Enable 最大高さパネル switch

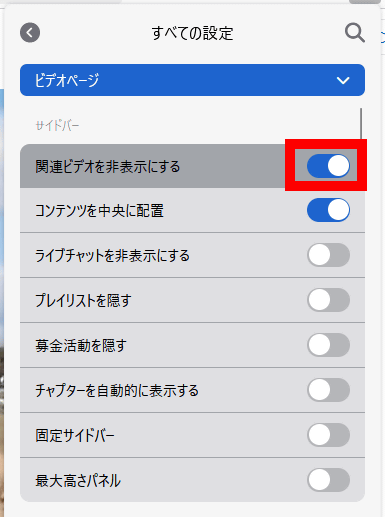point(328,480)
